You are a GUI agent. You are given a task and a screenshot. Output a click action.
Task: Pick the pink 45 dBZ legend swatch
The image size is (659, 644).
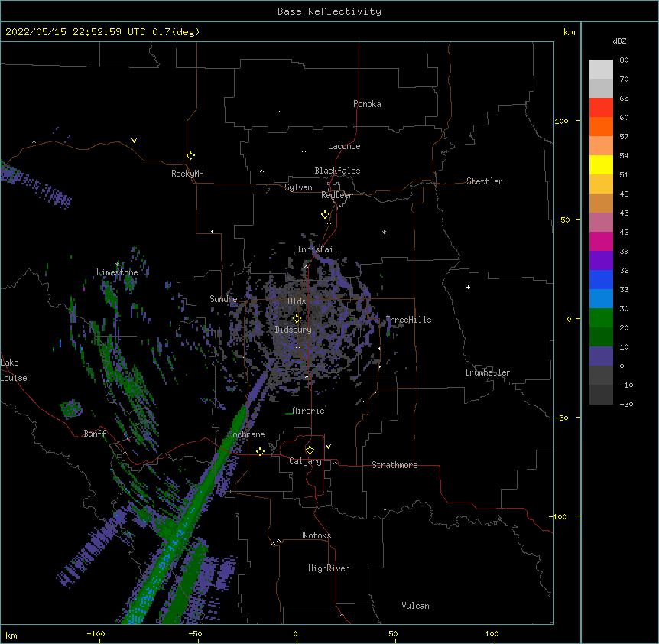coord(601,222)
